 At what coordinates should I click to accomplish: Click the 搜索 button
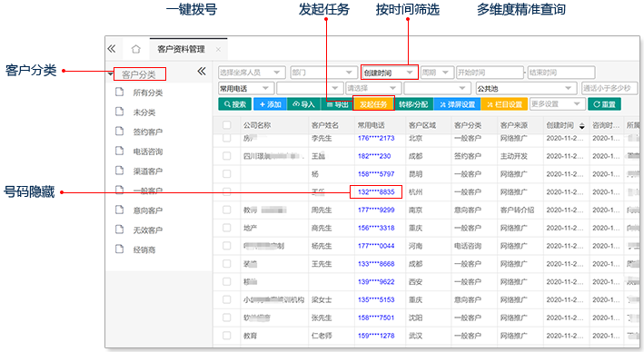pyautogui.click(x=235, y=104)
